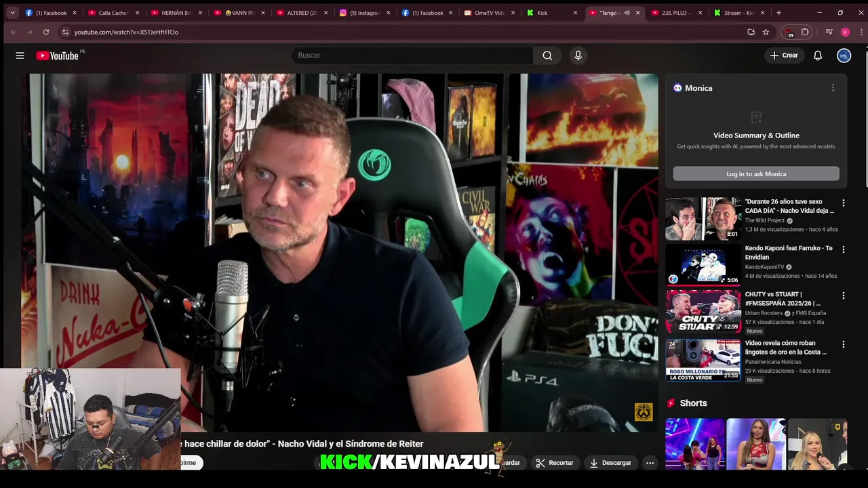Open title 'Video revela cómo roban lingotes'
Image resolution: width=868 pixels, height=488 pixels.
[786, 348]
